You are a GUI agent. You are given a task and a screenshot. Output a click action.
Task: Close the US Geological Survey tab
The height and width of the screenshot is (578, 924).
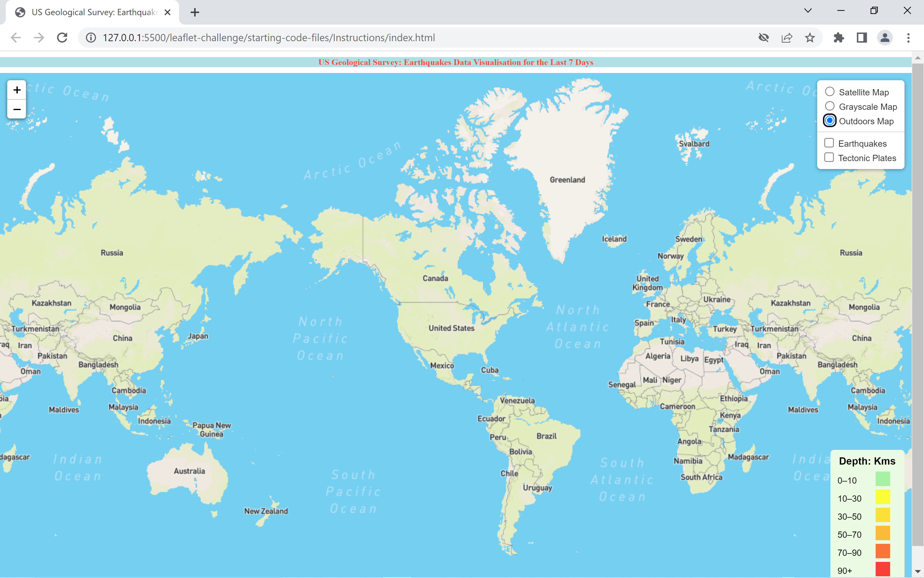167,12
